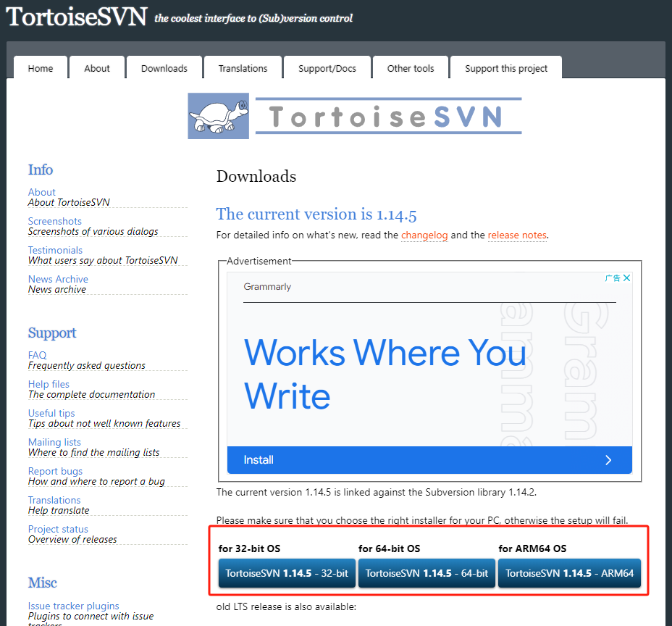This screenshot has height=626, width=672.
Task: Click the 'for 64-bit OS' label
Action: click(389, 548)
